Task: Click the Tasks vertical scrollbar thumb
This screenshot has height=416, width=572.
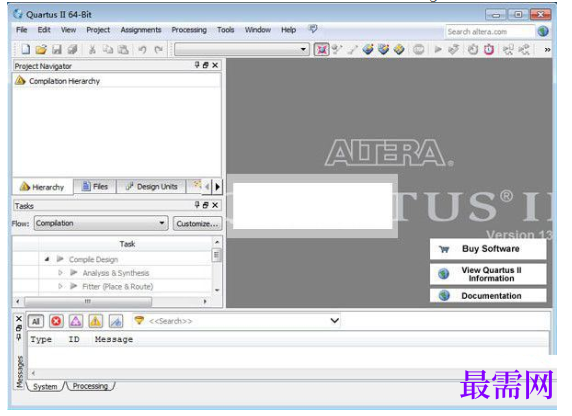Action: pos(217,255)
